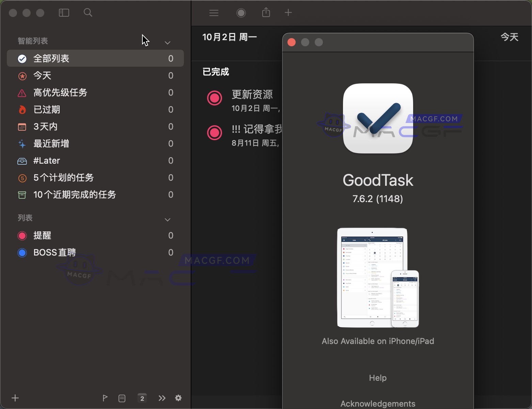Screen dimensions: 532x409
Task: Collapse the 智能列表 section
Action: [167, 43]
